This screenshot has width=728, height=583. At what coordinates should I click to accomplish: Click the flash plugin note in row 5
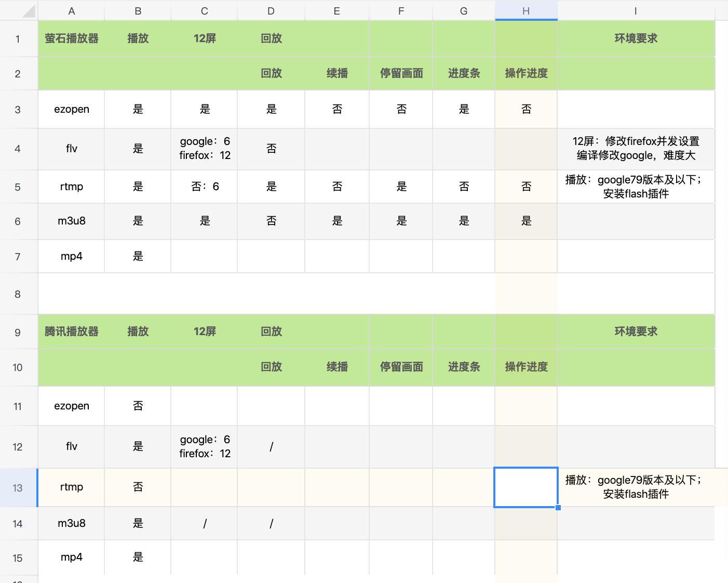click(636, 187)
